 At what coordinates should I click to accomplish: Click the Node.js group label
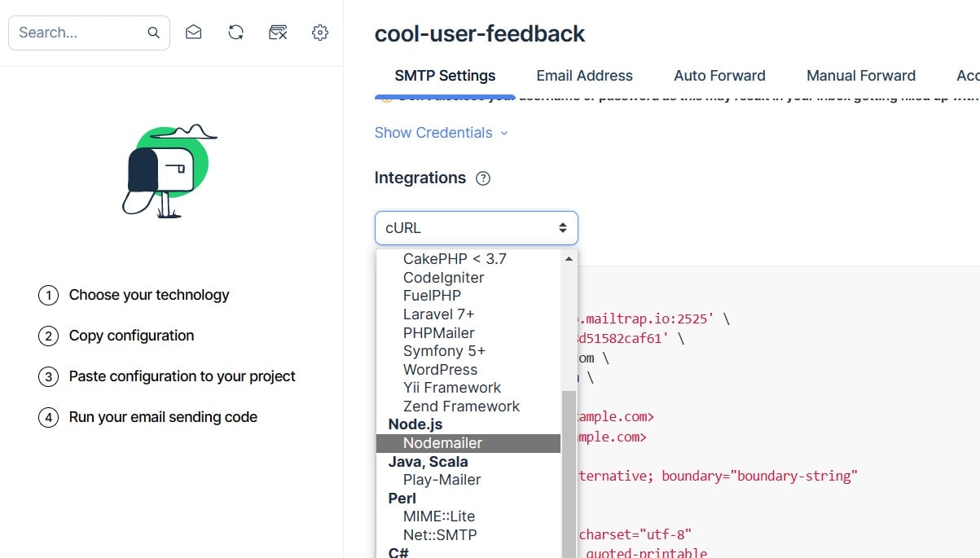415,424
